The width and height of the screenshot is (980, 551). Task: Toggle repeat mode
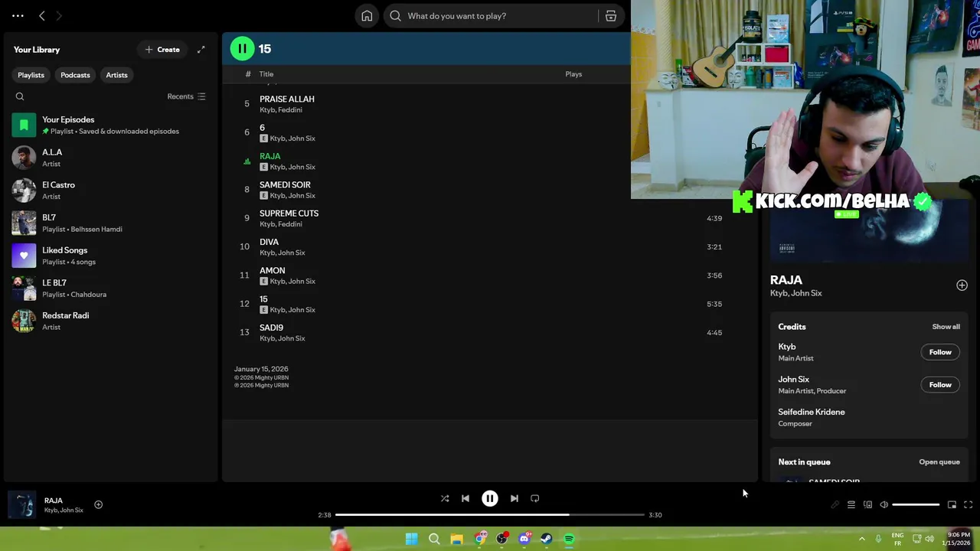pyautogui.click(x=535, y=499)
